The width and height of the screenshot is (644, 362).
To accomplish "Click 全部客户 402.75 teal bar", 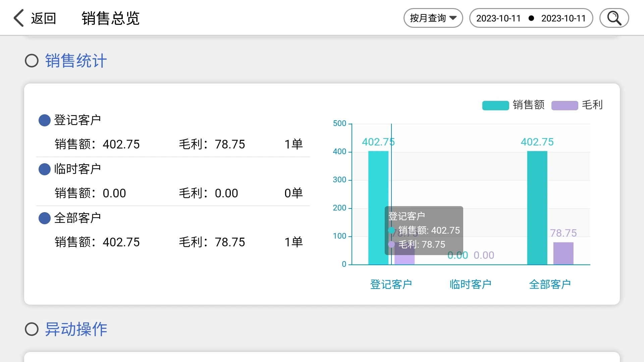I will click(x=537, y=208).
